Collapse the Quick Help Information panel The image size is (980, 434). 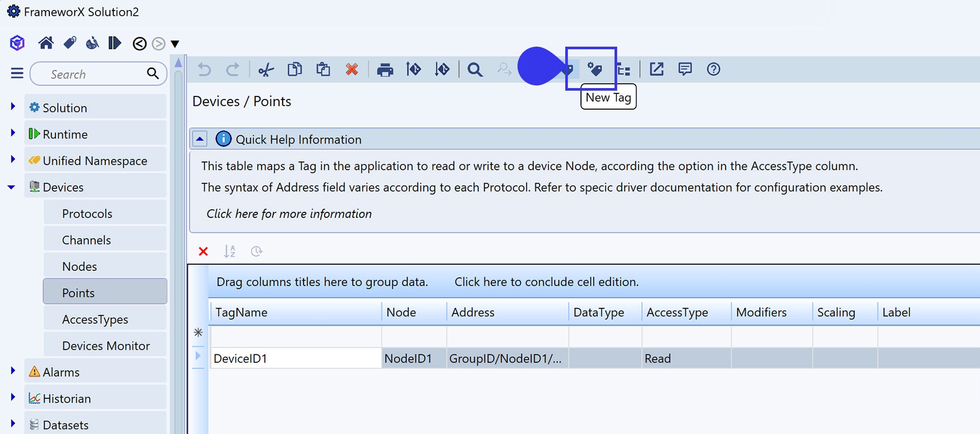click(200, 139)
